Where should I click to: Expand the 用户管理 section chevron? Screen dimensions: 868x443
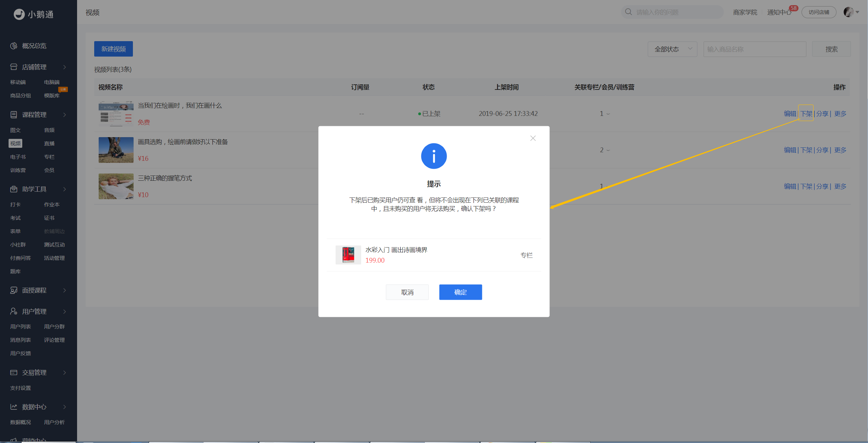[64, 311]
